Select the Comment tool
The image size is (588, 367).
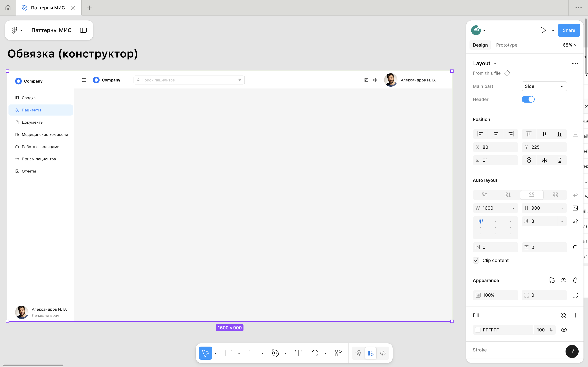click(x=315, y=353)
